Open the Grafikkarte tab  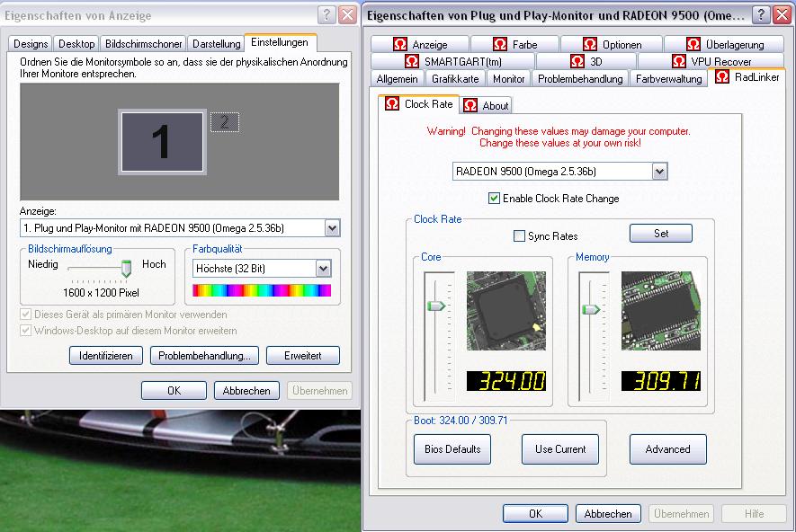pyautogui.click(x=455, y=78)
